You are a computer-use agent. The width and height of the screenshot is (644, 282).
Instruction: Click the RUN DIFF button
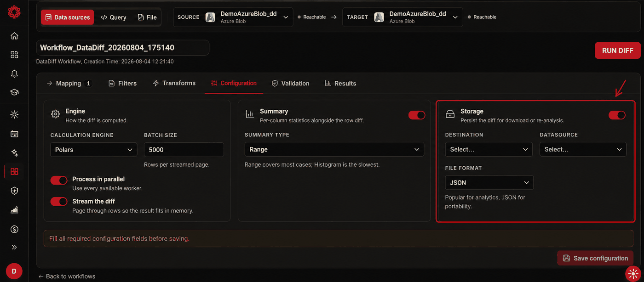(617, 51)
